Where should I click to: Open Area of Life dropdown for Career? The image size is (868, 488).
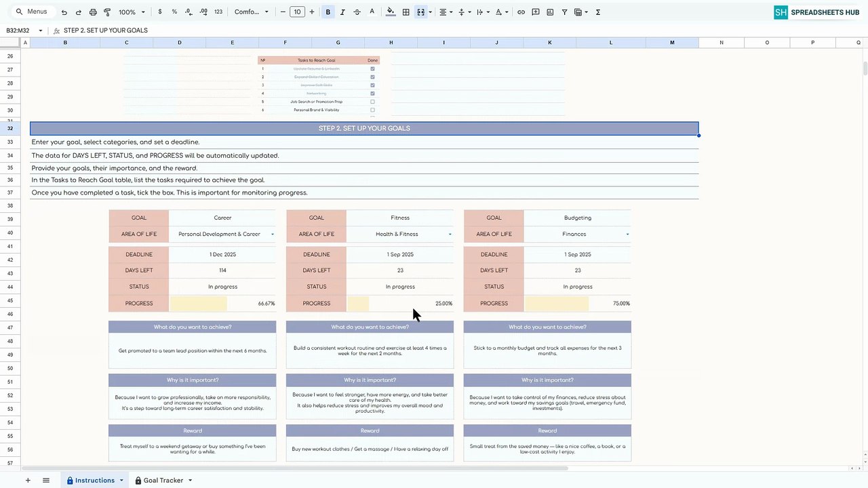pyautogui.click(x=273, y=235)
